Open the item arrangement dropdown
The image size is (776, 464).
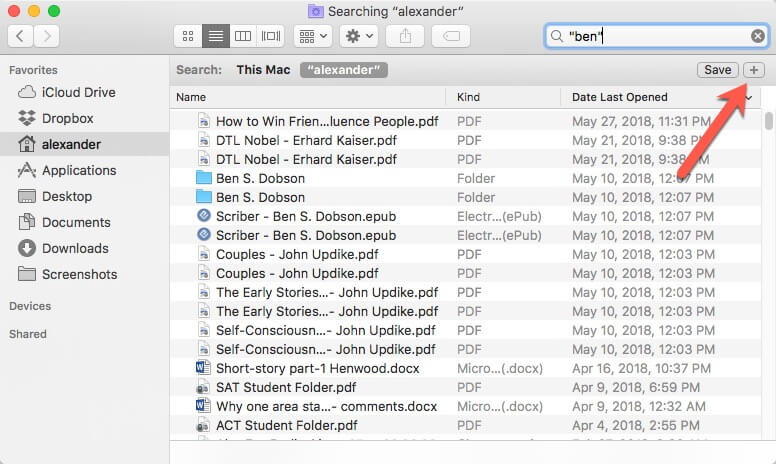pos(313,36)
